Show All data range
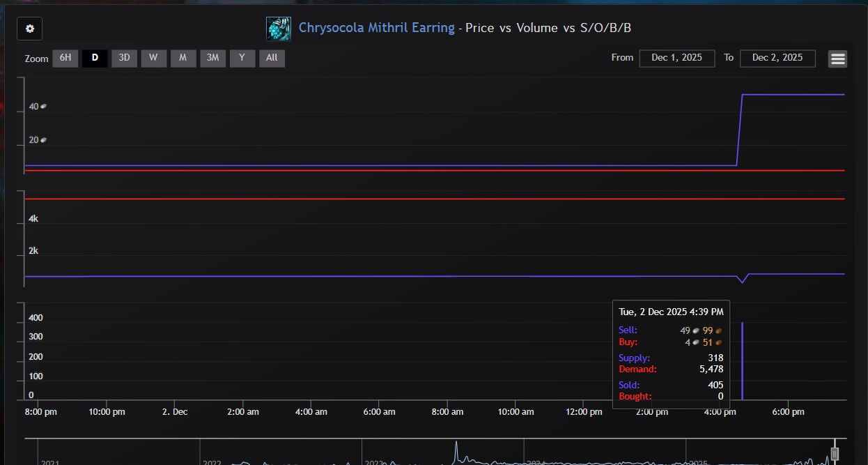Viewport: 868px width, 465px height. [x=272, y=58]
